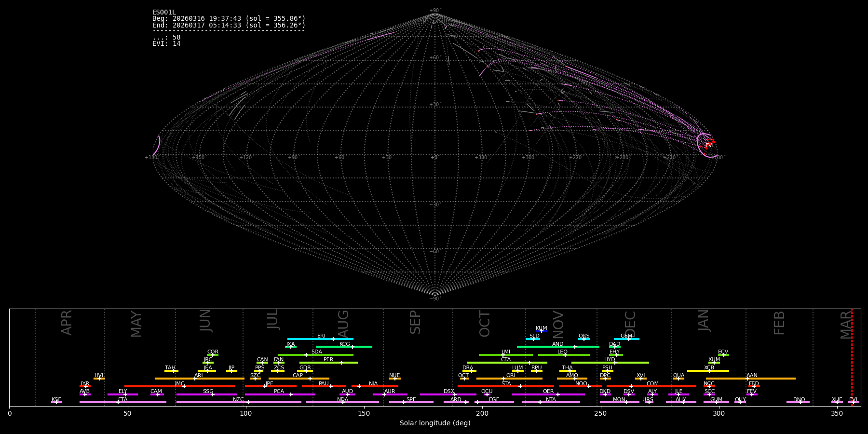Click the AUG month label
The image size is (868, 434).
pyautogui.click(x=343, y=325)
